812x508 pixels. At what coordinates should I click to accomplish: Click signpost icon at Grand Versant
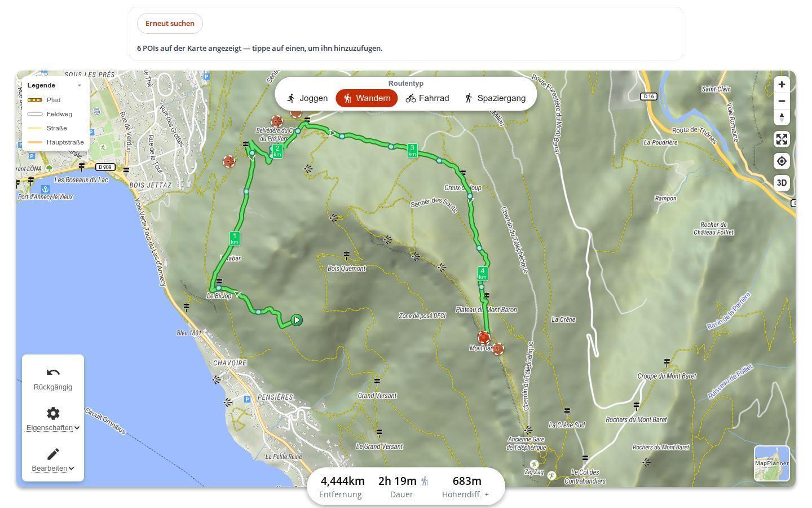[x=377, y=383]
